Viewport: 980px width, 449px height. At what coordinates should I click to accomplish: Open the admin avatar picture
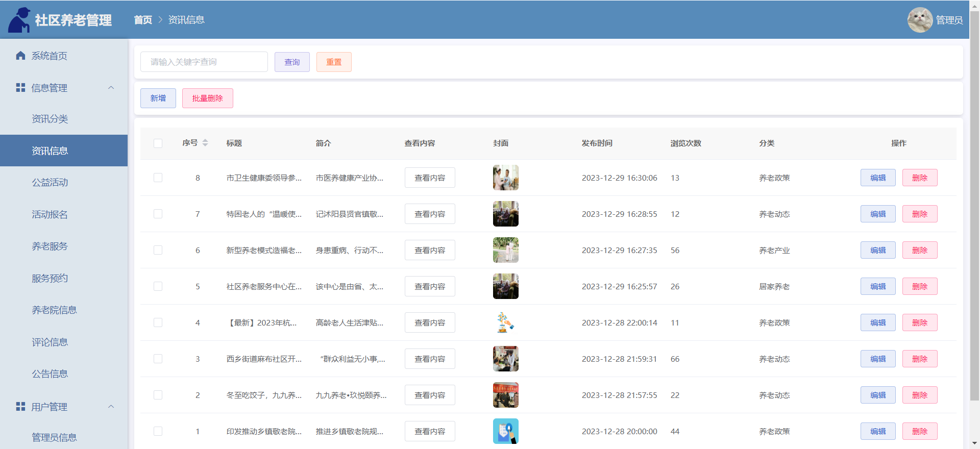click(920, 20)
